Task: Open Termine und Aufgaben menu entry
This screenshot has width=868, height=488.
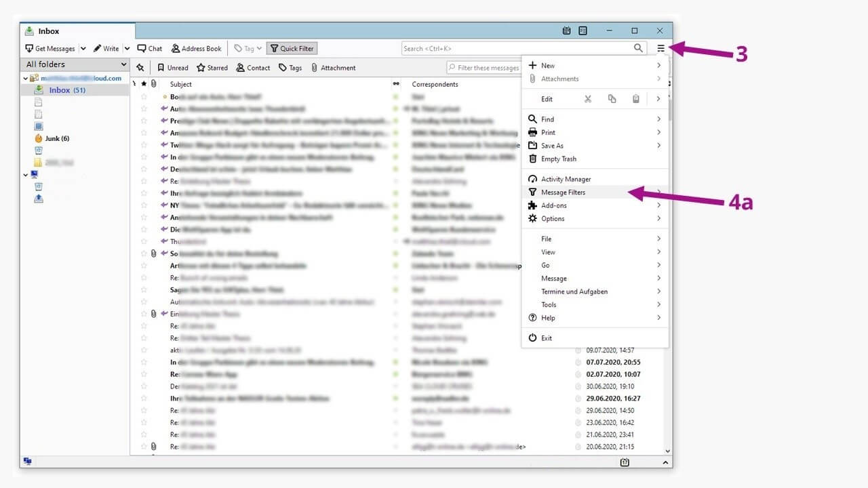Action: [x=595, y=292]
